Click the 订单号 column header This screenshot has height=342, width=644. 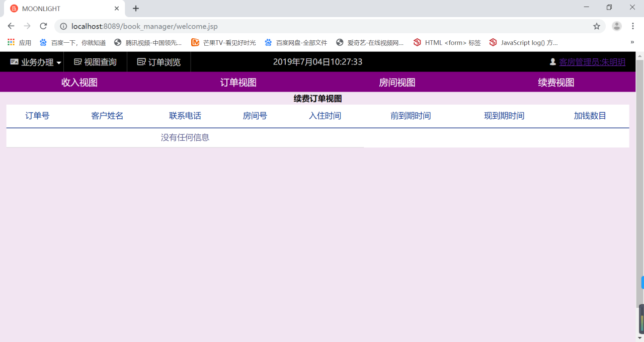tap(38, 116)
